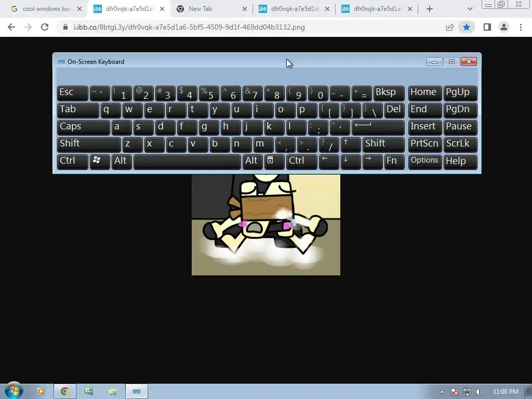Click the letter m key
Image resolution: width=532 pixels, height=399 pixels.
coord(263,144)
